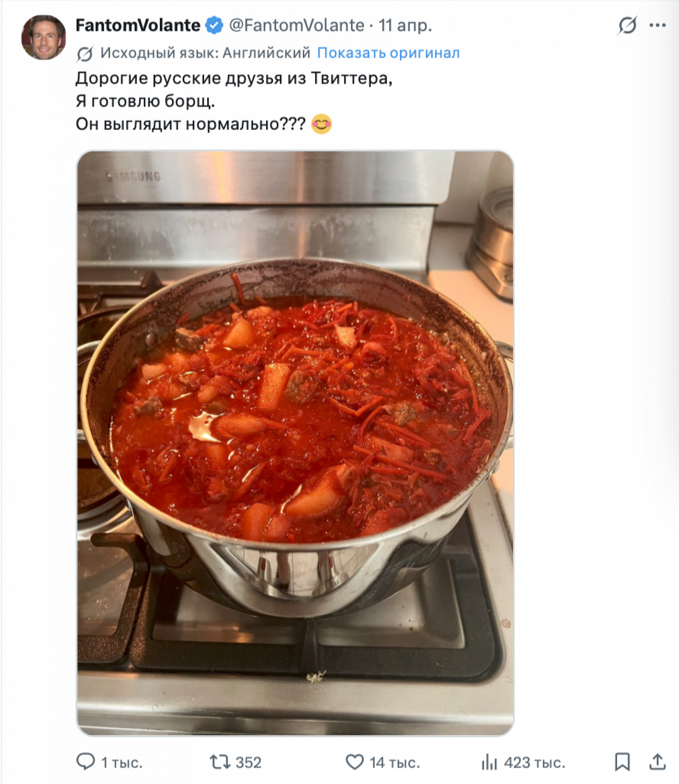This screenshot has height=784, width=679.
Task: Open the Grok icon in tweet header
Action: click(x=627, y=25)
